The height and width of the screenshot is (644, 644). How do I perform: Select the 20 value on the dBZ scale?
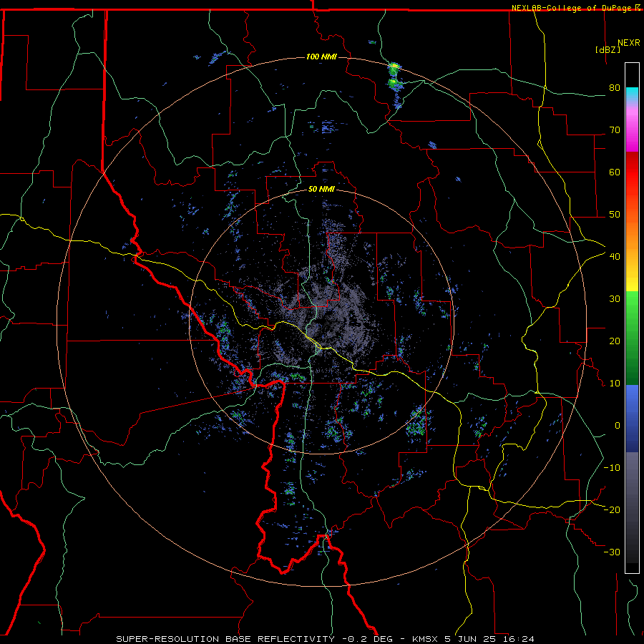pos(615,341)
